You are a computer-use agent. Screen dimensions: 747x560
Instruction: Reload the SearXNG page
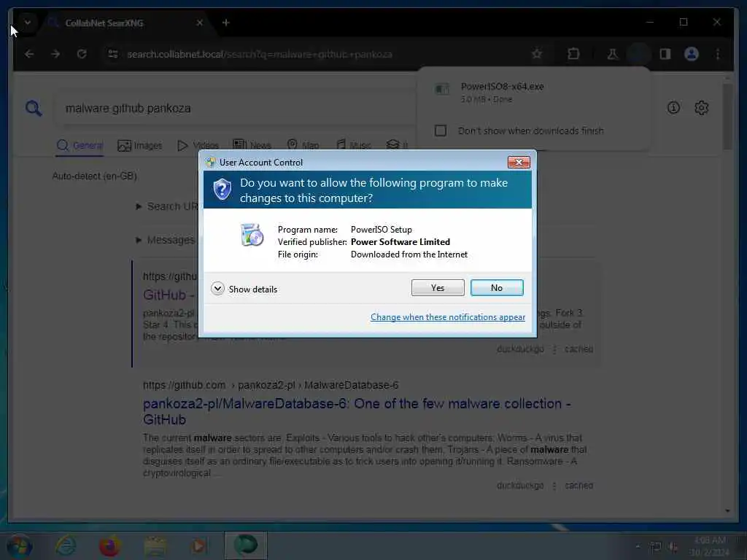pos(82,54)
